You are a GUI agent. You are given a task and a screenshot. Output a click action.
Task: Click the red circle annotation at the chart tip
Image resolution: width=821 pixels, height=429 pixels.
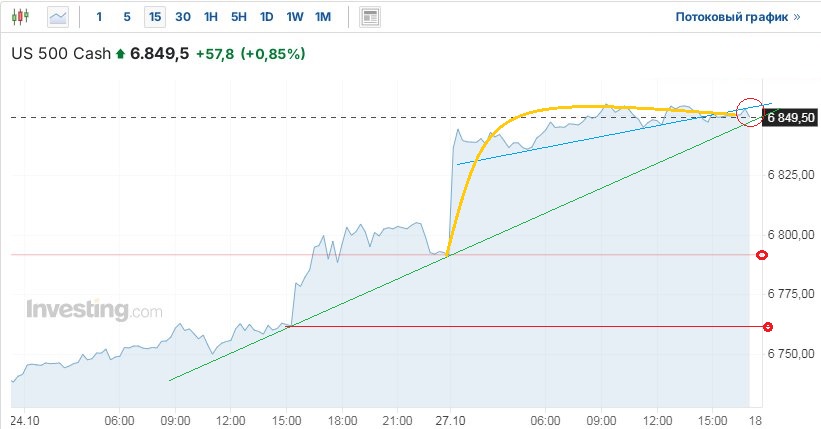(749, 112)
